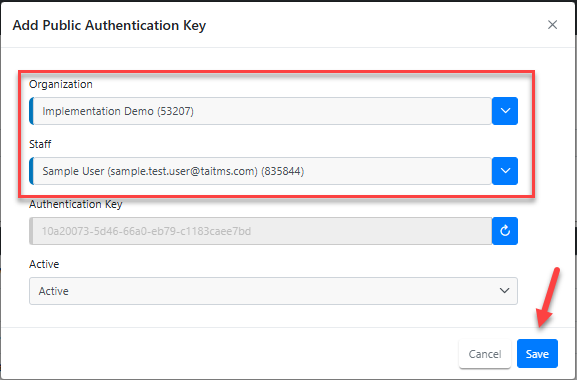Click the chevron inside the Active select box
Screen dimensions: 577x380
tap(505, 291)
